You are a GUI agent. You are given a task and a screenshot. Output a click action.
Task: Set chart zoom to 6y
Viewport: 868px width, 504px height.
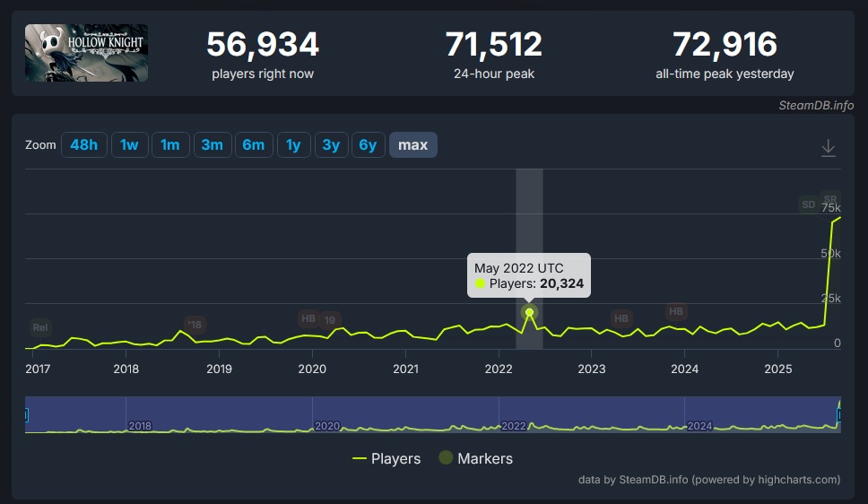coord(369,145)
